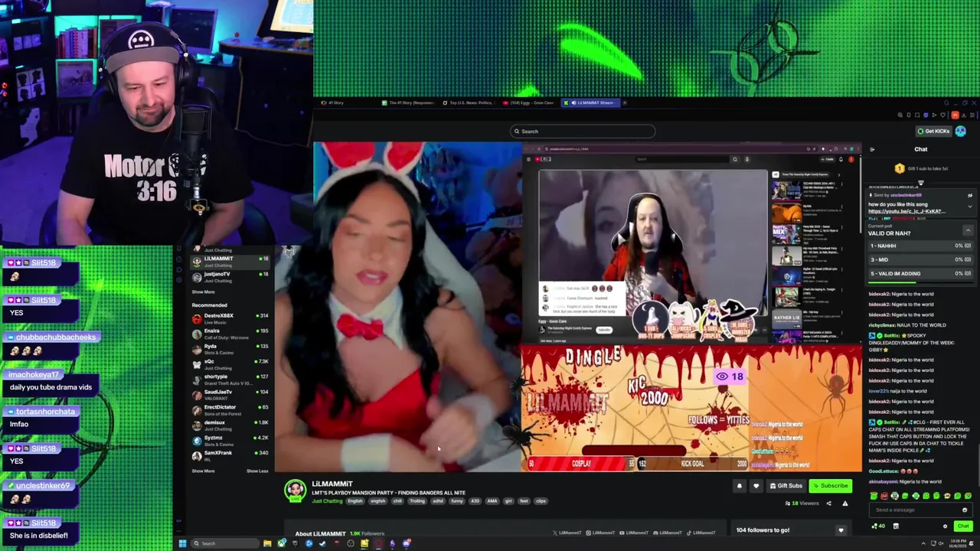Vote for poll option 3 - MID
Screen dimensions: 980x551
click(x=920, y=259)
